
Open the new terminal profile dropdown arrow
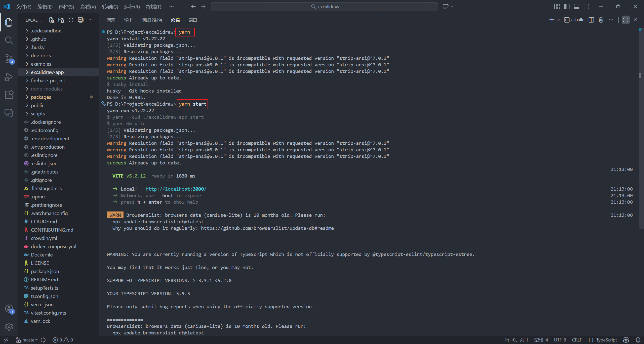click(x=558, y=20)
